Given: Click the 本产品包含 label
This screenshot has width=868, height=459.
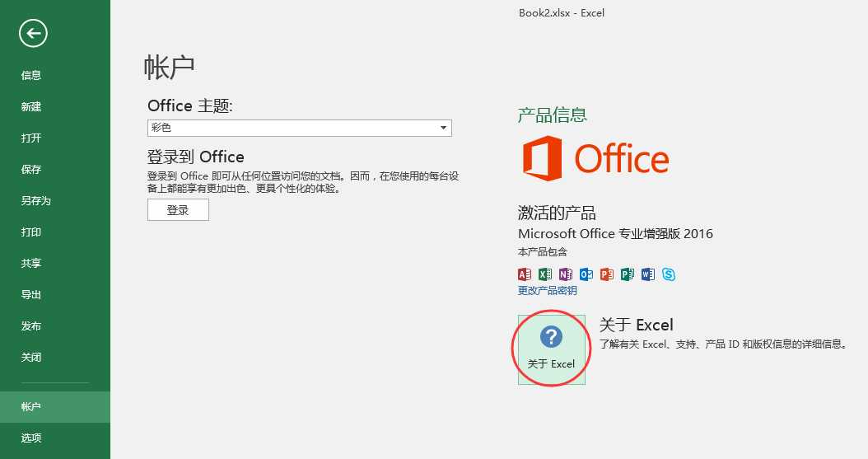Looking at the screenshot, I should [543, 252].
